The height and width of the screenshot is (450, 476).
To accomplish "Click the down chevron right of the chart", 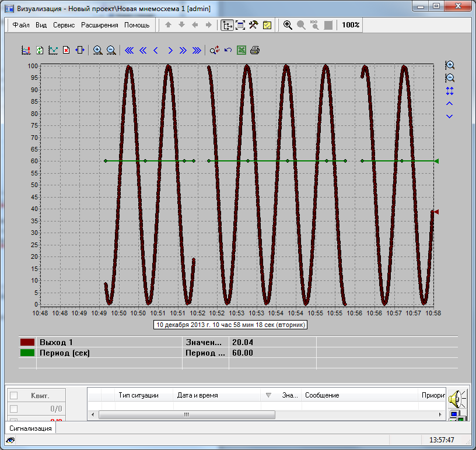I will click(x=449, y=117).
